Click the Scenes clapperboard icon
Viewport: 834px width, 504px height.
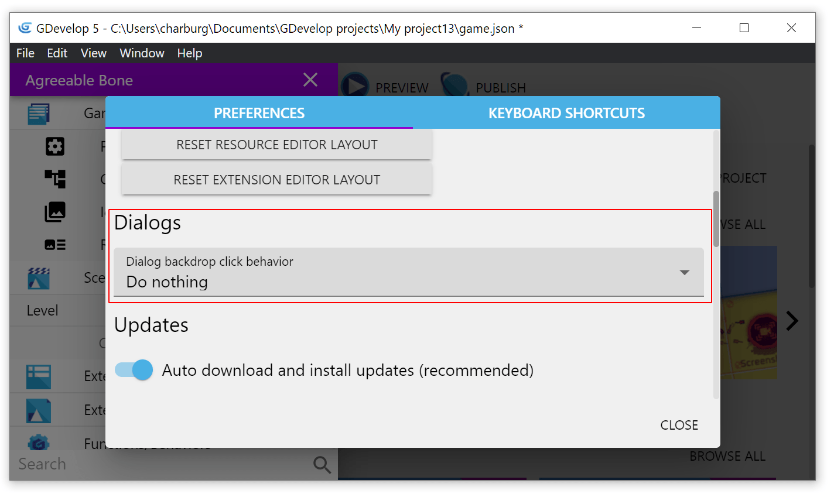[39, 278]
